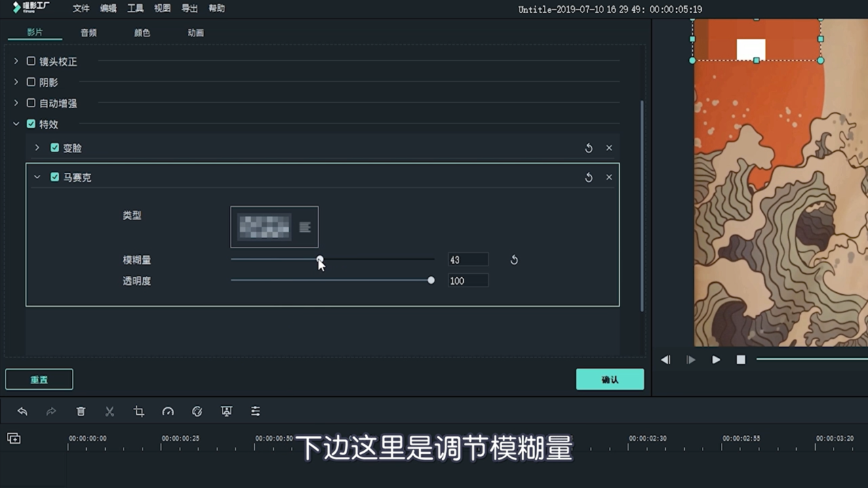Image resolution: width=868 pixels, height=488 pixels.
Task: Click the 确认 button
Action: [x=610, y=380]
